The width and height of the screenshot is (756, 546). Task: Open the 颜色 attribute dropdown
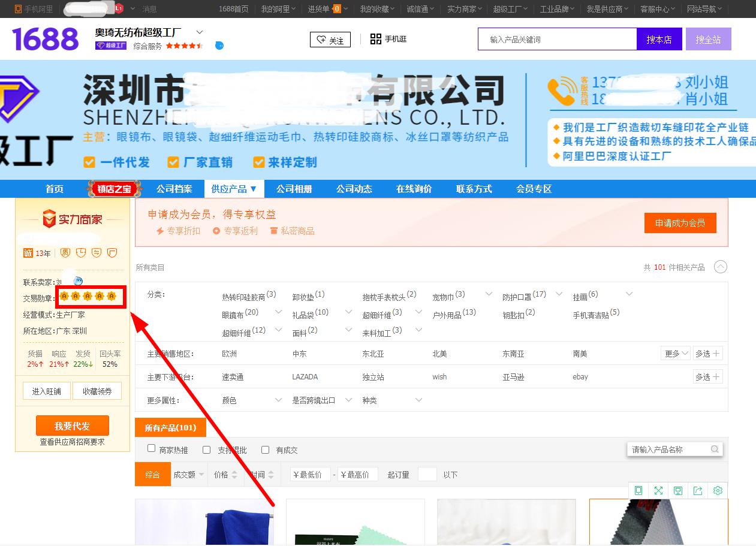pyautogui.click(x=278, y=400)
